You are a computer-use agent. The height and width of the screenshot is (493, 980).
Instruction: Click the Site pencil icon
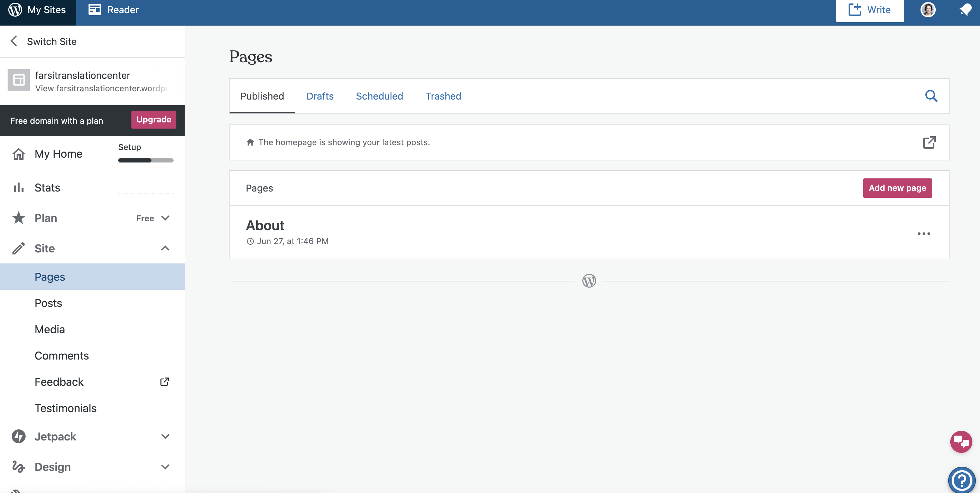pyautogui.click(x=19, y=249)
